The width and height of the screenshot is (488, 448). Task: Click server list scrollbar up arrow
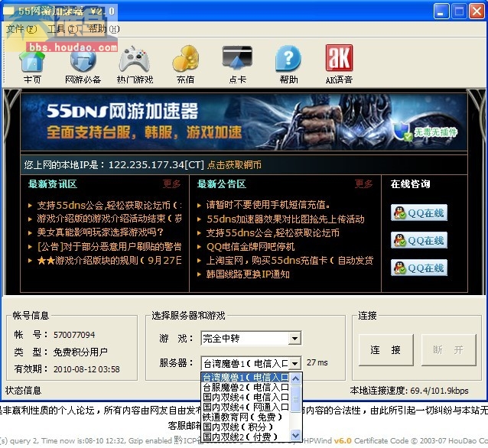pos(295,378)
